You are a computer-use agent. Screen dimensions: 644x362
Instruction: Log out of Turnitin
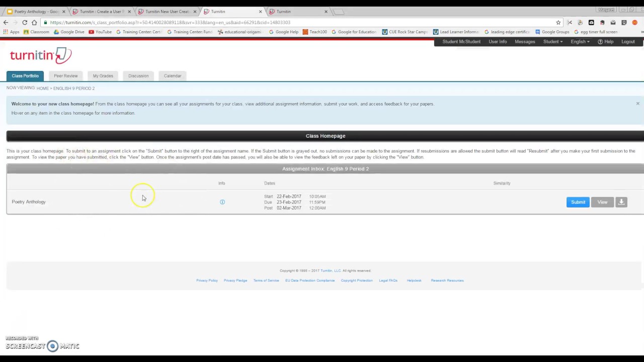click(x=628, y=42)
